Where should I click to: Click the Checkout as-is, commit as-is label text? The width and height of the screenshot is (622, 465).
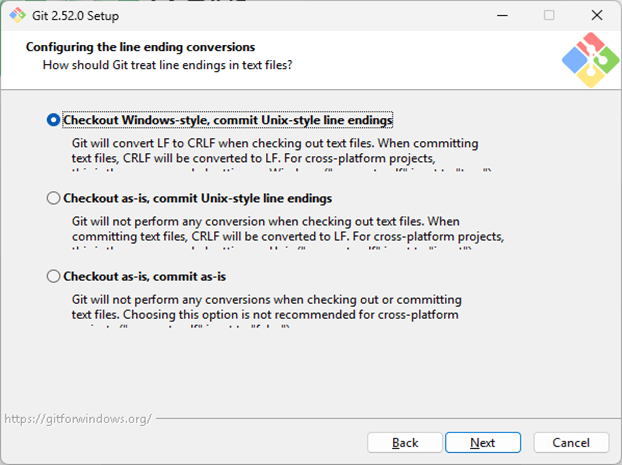(151, 276)
